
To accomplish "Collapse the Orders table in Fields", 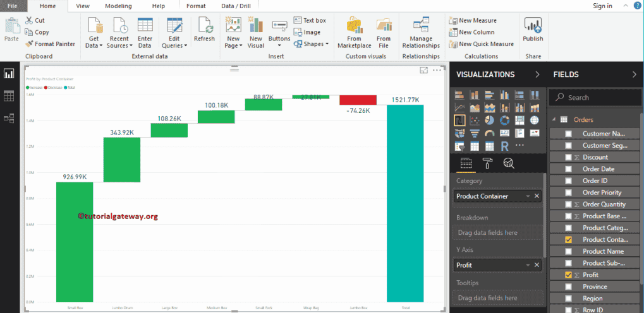I will [x=554, y=119].
